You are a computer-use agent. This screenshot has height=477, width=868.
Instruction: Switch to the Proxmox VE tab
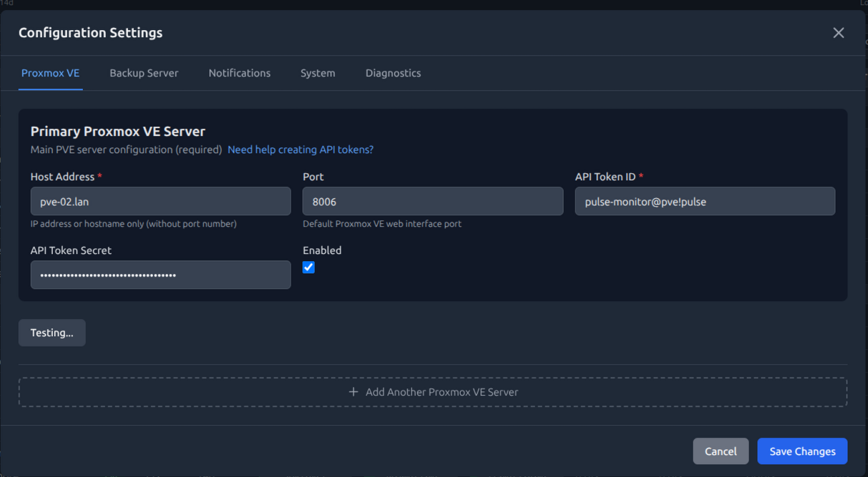pos(50,73)
